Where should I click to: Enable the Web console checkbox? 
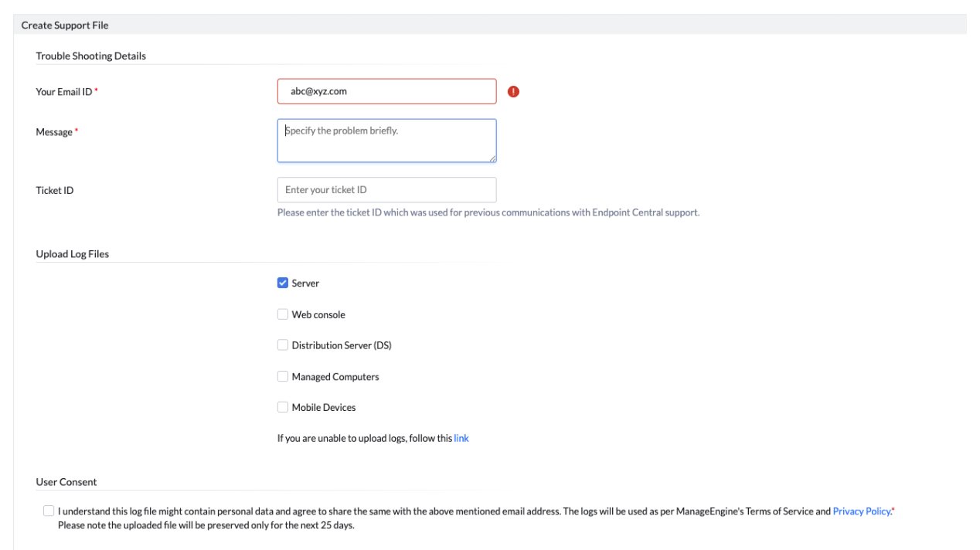tap(283, 314)
